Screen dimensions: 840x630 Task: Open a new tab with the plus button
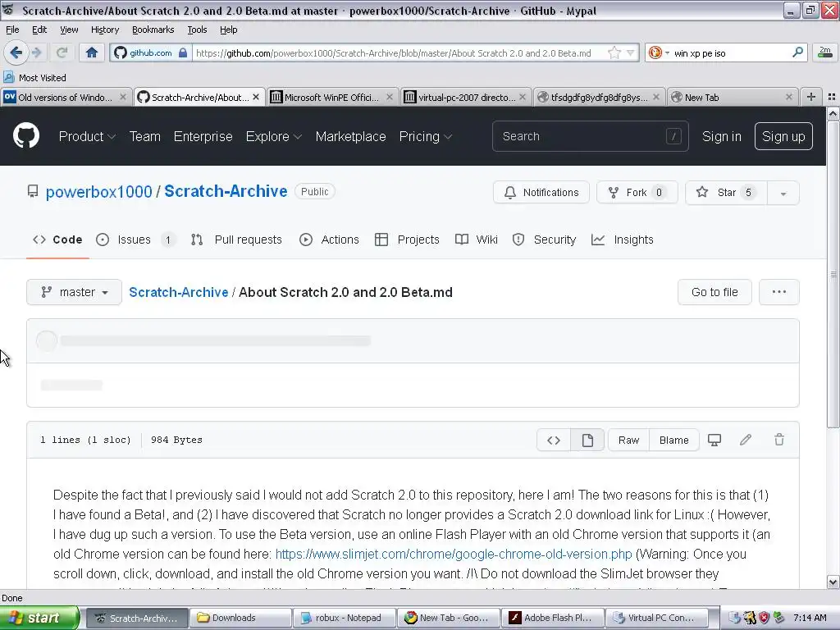coord(811,97)
